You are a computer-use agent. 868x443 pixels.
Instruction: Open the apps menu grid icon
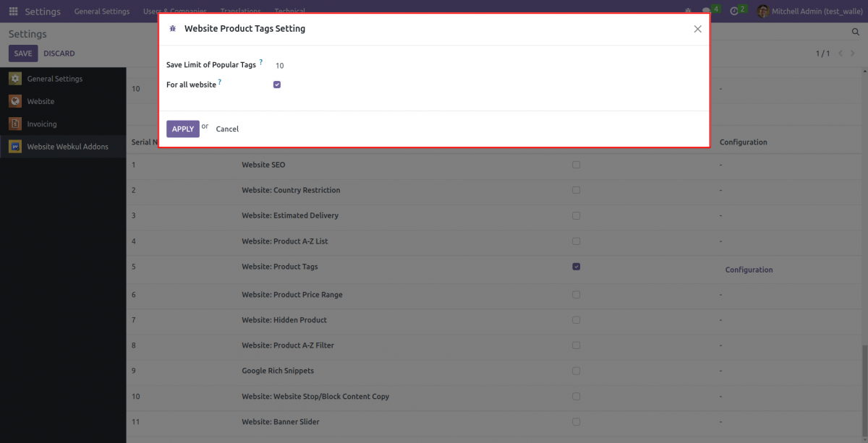12,11
